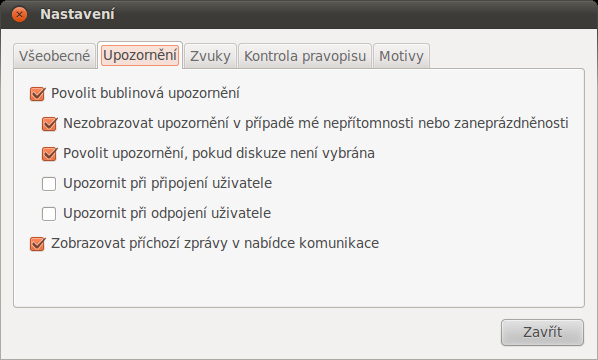Click label Zobrazovat příchozí zprávy v nabídce komunikace
The width and height of the screenshot is (598, 360).
(215, 243)
